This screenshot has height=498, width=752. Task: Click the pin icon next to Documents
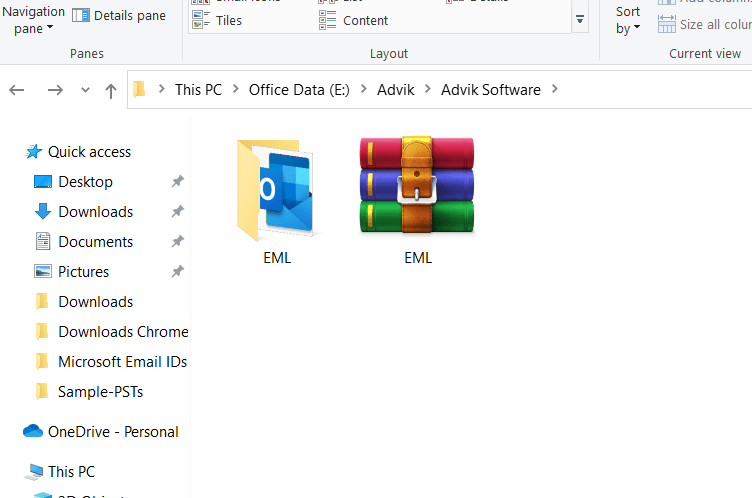[x=177, y=241]
